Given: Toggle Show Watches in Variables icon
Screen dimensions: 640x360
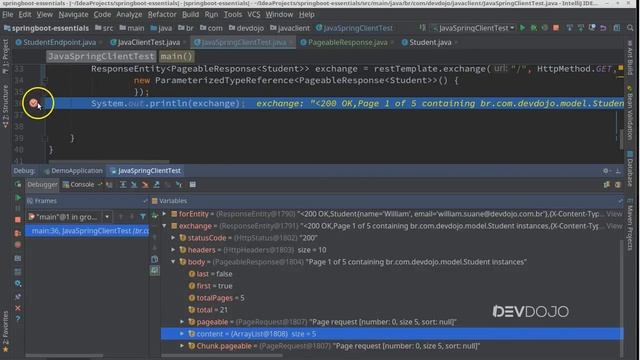Looking at the screenshot, I should tap(155, 270).
